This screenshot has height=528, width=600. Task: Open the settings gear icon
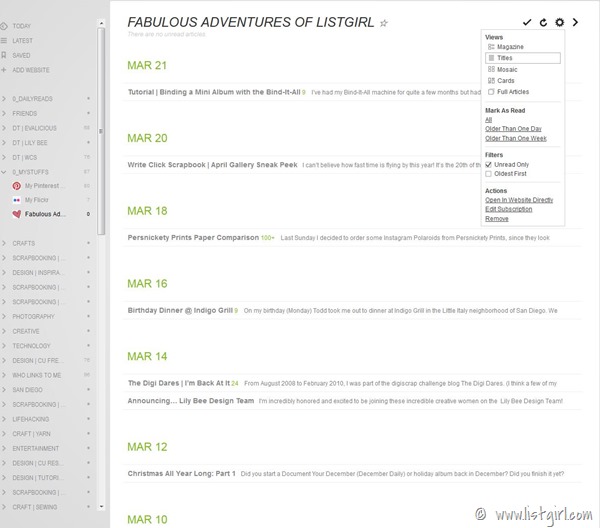559,22
